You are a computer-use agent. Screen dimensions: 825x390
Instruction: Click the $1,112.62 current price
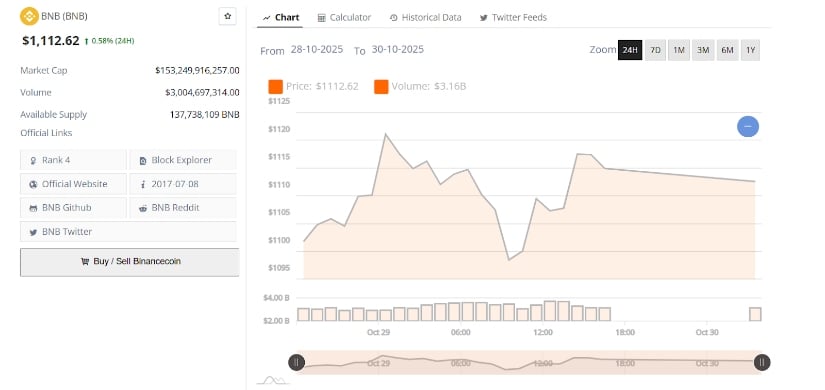51,41
